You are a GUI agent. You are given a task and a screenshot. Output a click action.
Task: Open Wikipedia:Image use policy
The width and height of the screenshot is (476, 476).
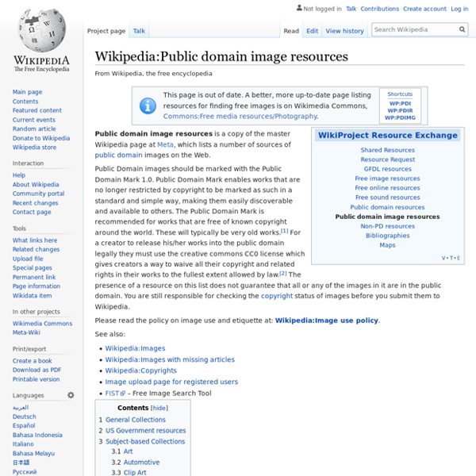pyautogui.click(x=327, y=321)
